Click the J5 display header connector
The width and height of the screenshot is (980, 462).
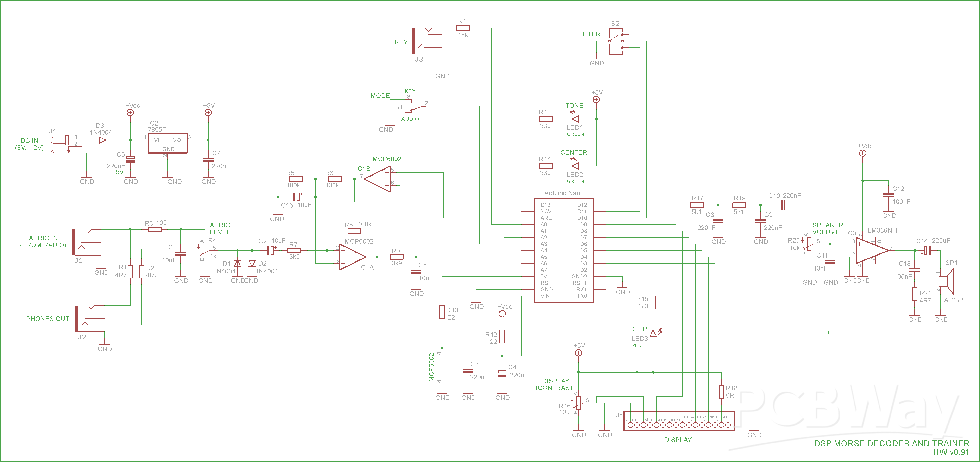[679, 421]
